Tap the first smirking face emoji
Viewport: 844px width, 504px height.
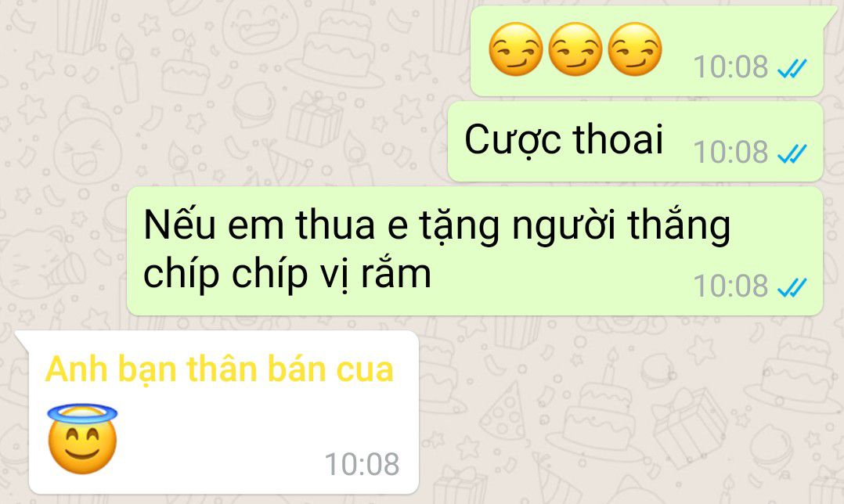click(516, 49)
